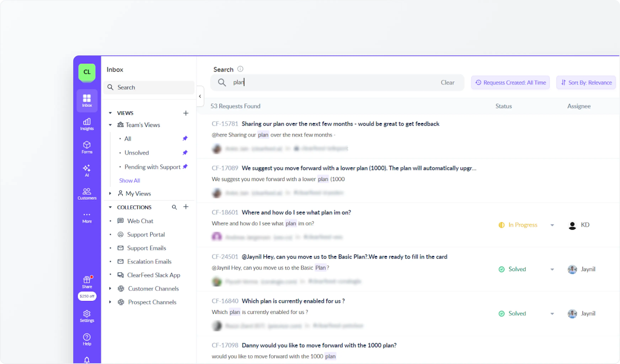Collapse the COLLECTIONS section
The height and width of the screenshot is (364, 620).
coord(110,207)
